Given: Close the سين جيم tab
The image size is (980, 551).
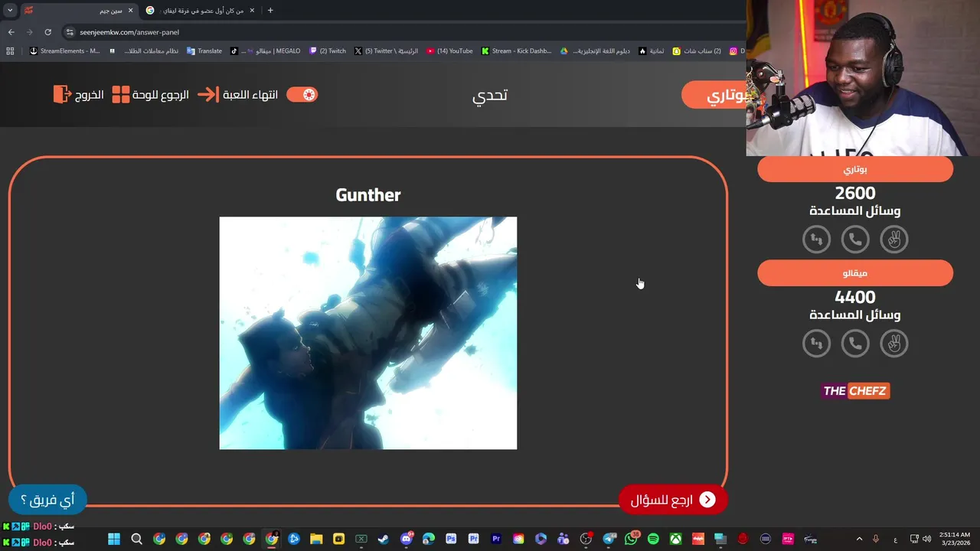Looking at the screenshot, I should point(130,11).
